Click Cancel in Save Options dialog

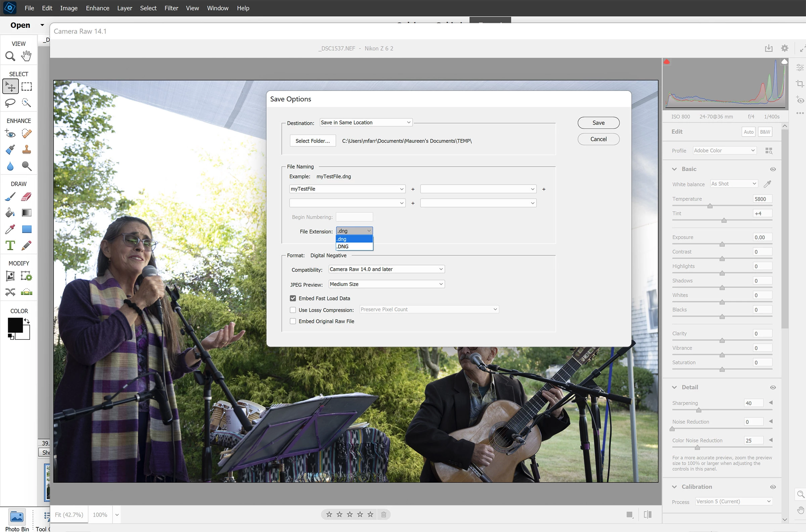598,139
